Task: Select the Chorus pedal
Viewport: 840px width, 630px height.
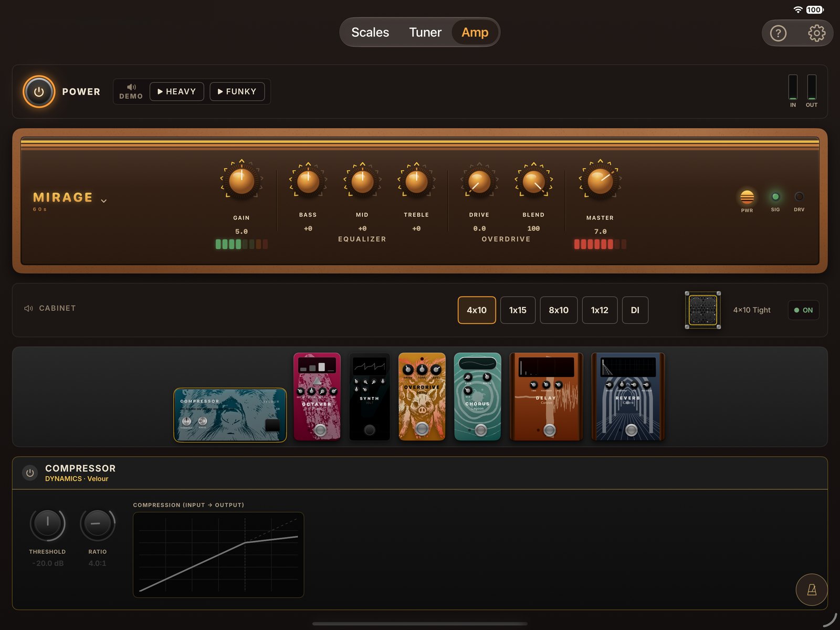Action: [x=477, y=396]
